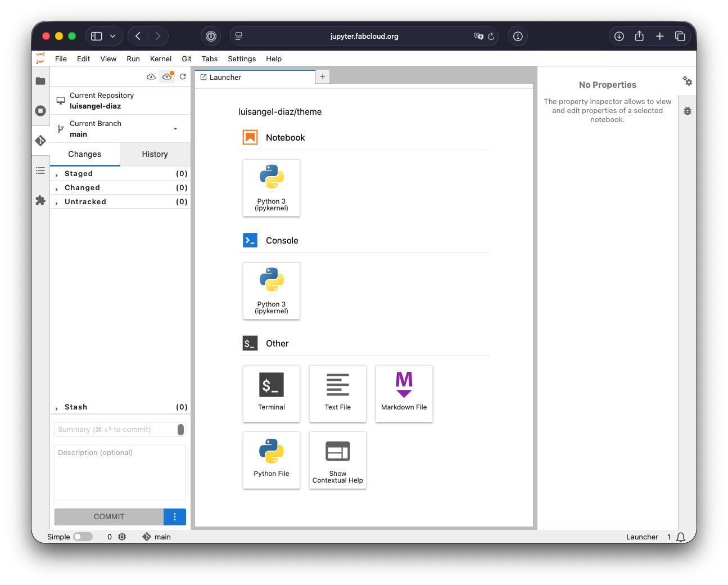This screenshot has height=585, width=728.
Task: Expand the Untracked files section
Action: (x=85, y=202)
